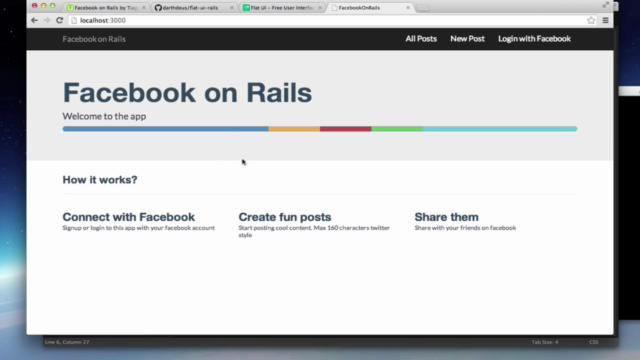640x360 pixels.
Task: Close the darthdeus/flat-ui-rails tab
Action: tap(232, 8)
